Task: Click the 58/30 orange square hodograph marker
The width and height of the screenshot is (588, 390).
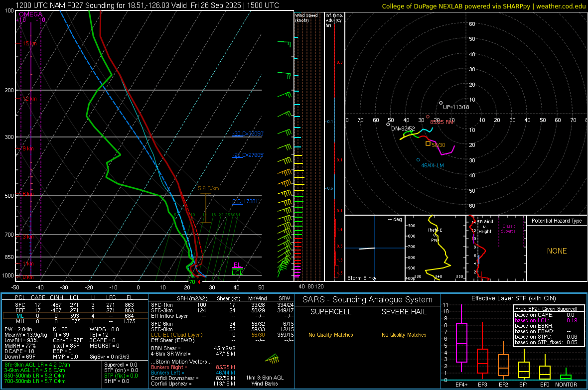Action: click(428, 143)
